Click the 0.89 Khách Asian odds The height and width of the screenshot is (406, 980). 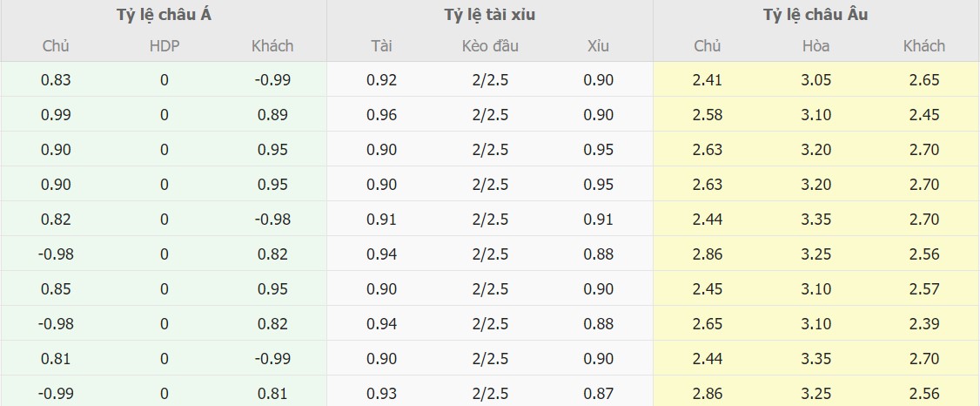(x=272, y=115)
